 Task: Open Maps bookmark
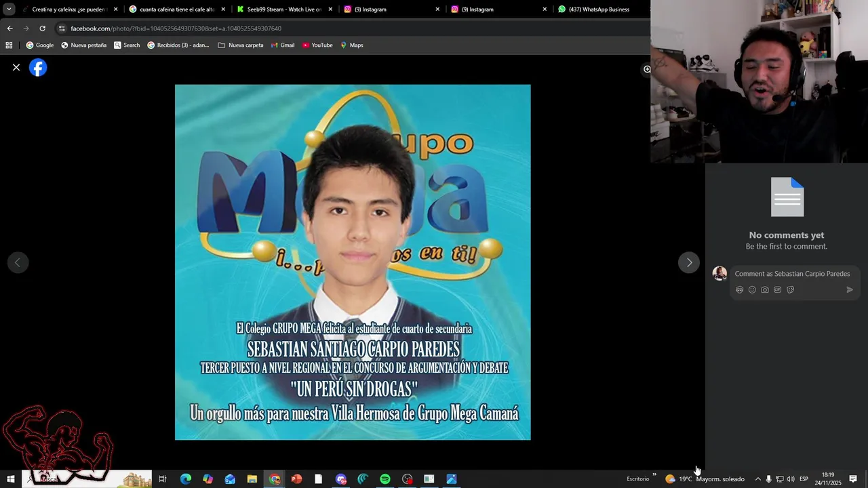coord(352,45)
